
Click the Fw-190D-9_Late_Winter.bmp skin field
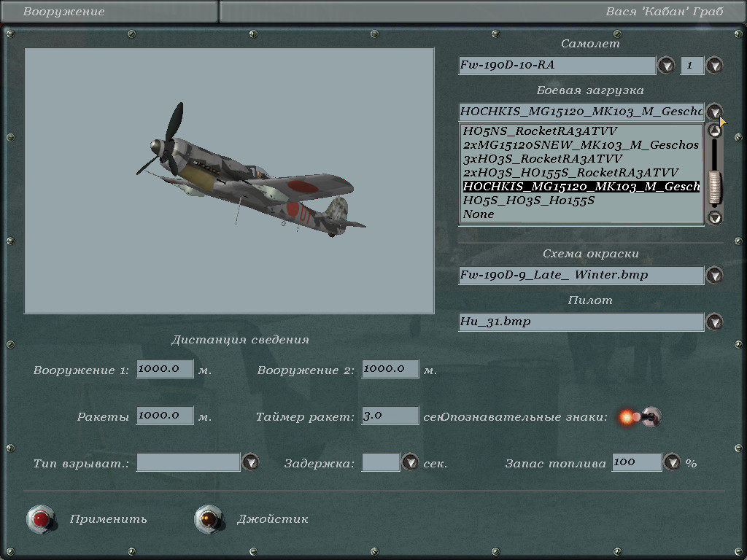click(x=581, y=275)
